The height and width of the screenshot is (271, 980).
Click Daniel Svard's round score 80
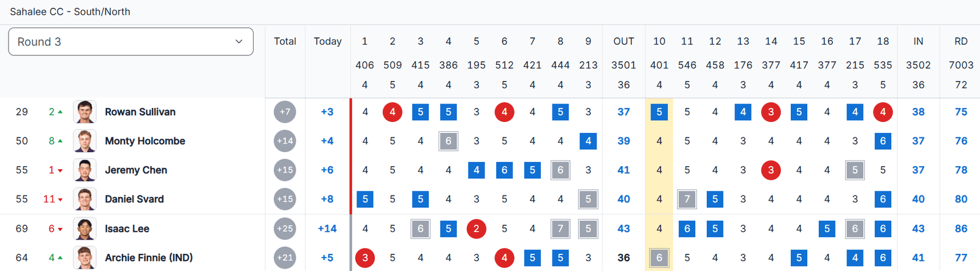(960, 199)
